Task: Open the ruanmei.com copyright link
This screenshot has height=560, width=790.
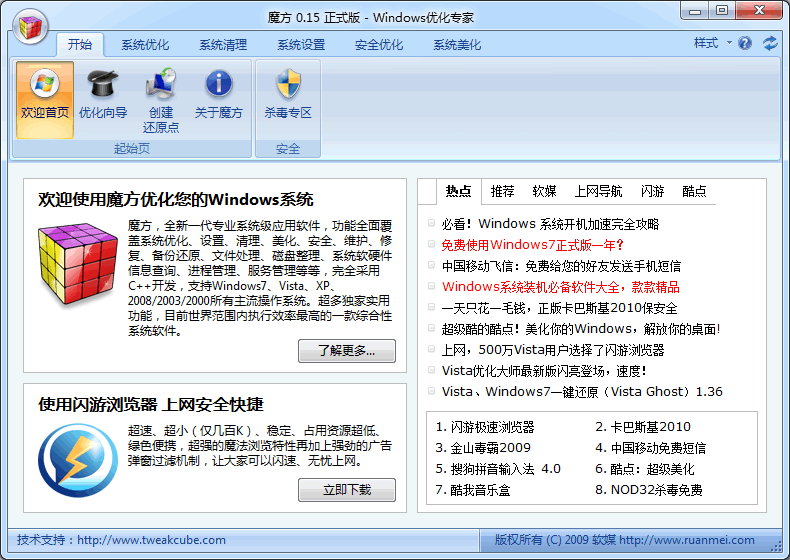Action: [687, 540]
